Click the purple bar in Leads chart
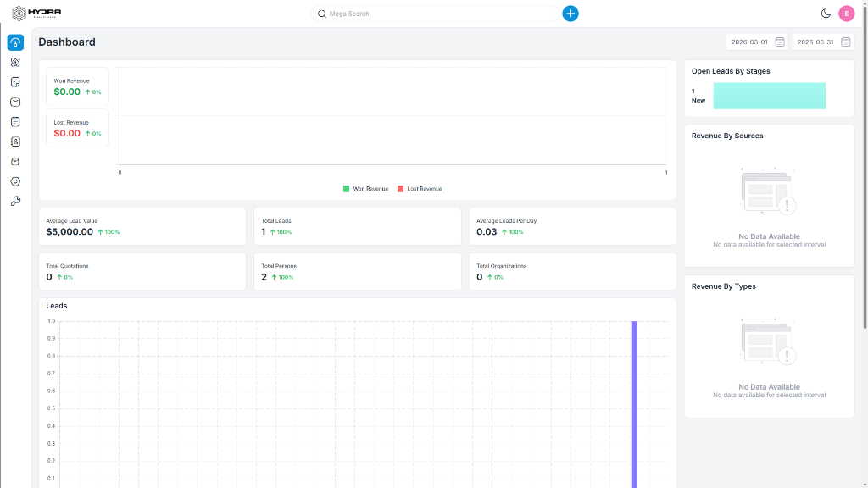Viewport: 868px width, 488px height. pyautogui.click(x=634, y=404)
